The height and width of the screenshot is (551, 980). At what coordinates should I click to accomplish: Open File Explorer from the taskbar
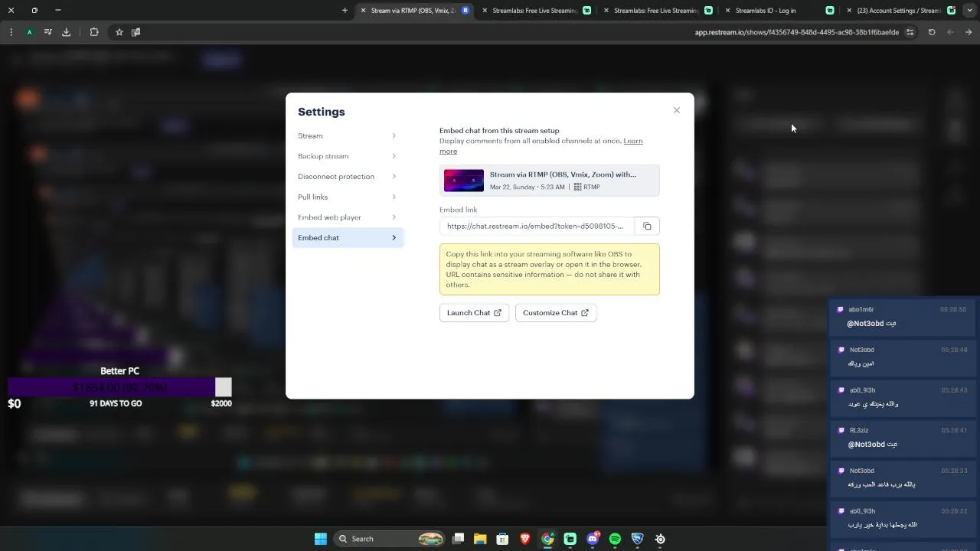coord(480,539)
